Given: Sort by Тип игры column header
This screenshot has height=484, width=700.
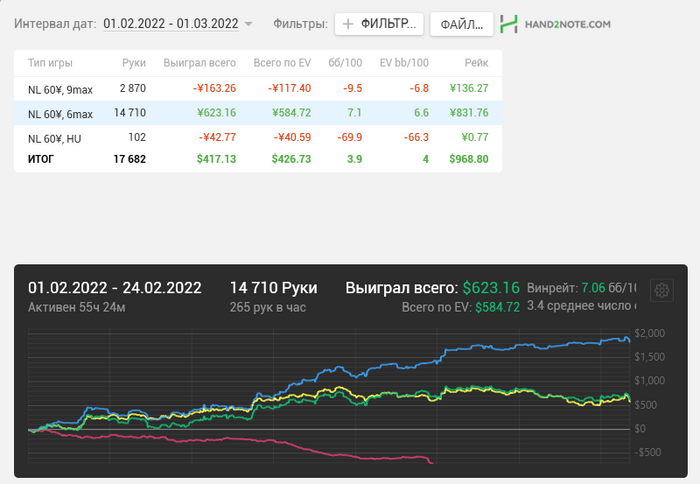Looking at the screenshot, I should [50, 63].
